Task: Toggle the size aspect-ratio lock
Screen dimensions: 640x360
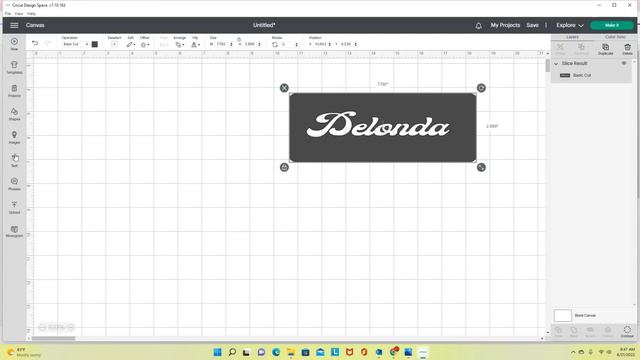Action: tap(239, 40)
